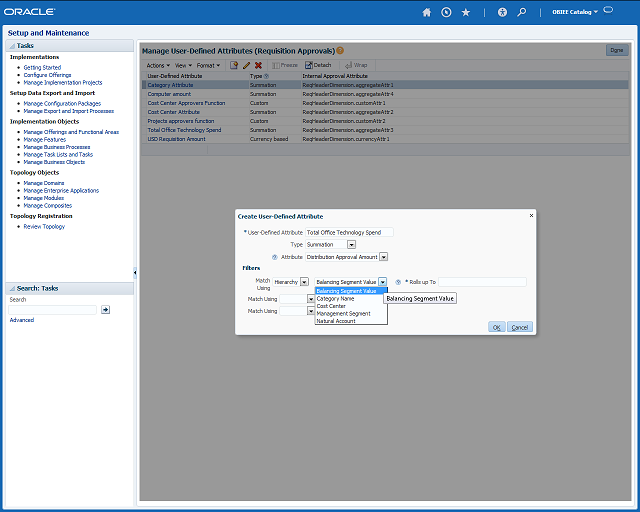Open the second Match Using dropdown
The image size is (640, 512).
[x=311, y=299]
